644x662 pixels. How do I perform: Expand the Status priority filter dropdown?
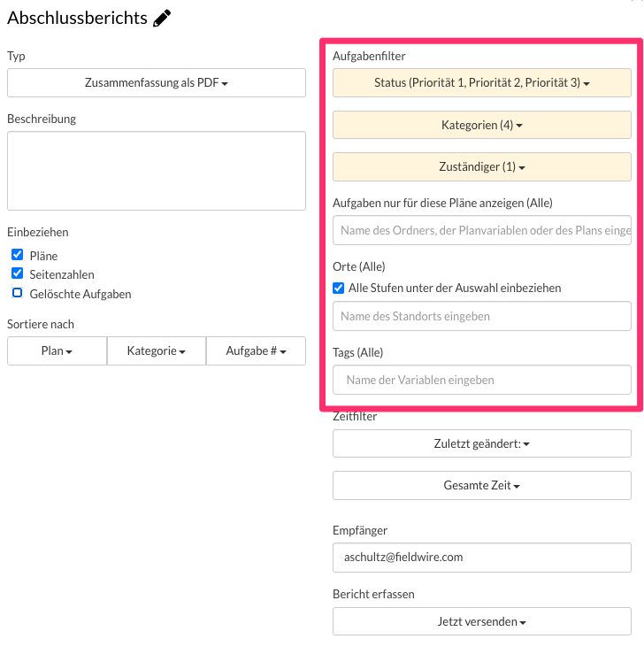point(481,83)
